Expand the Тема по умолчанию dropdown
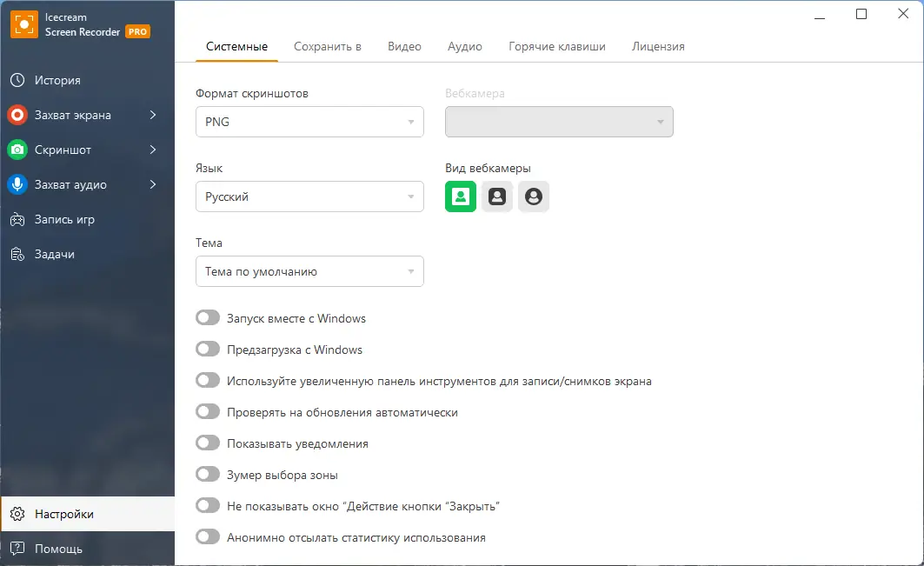The width and height of the screenshot is (924, 566). pyautogui.click(x=309, y=271)
